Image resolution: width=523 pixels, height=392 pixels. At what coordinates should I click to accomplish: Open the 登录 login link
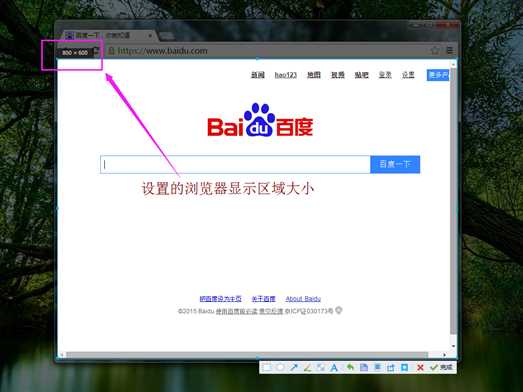(x=385, y=75)
